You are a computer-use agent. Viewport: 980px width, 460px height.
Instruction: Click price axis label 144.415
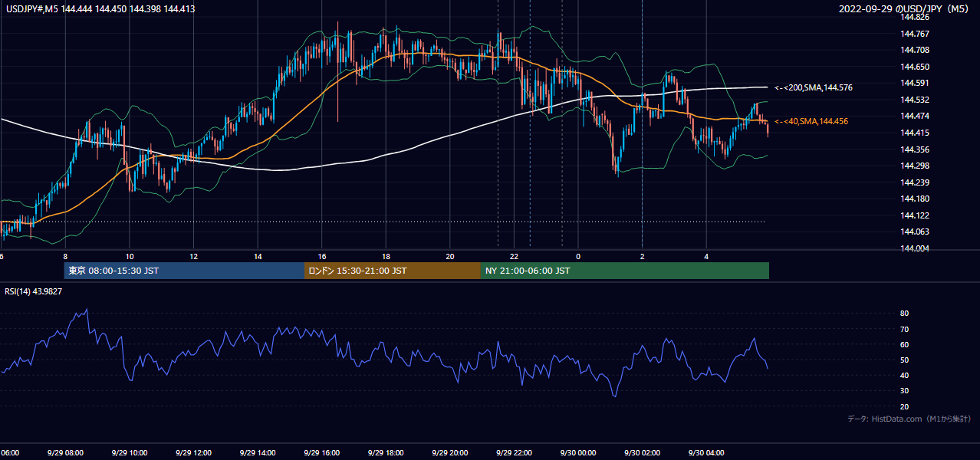click(915, 133)
